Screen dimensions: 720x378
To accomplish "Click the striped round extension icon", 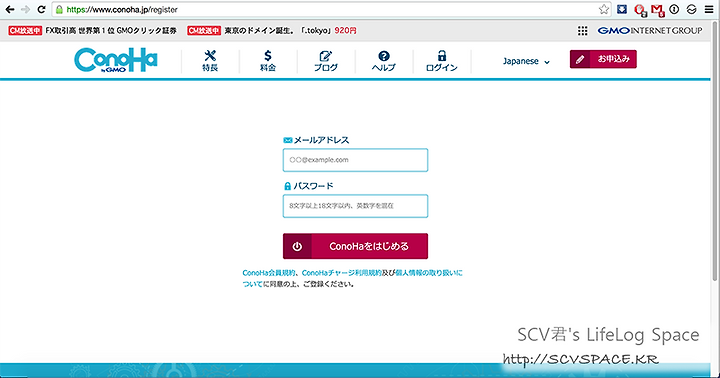I will click(692, 9).
